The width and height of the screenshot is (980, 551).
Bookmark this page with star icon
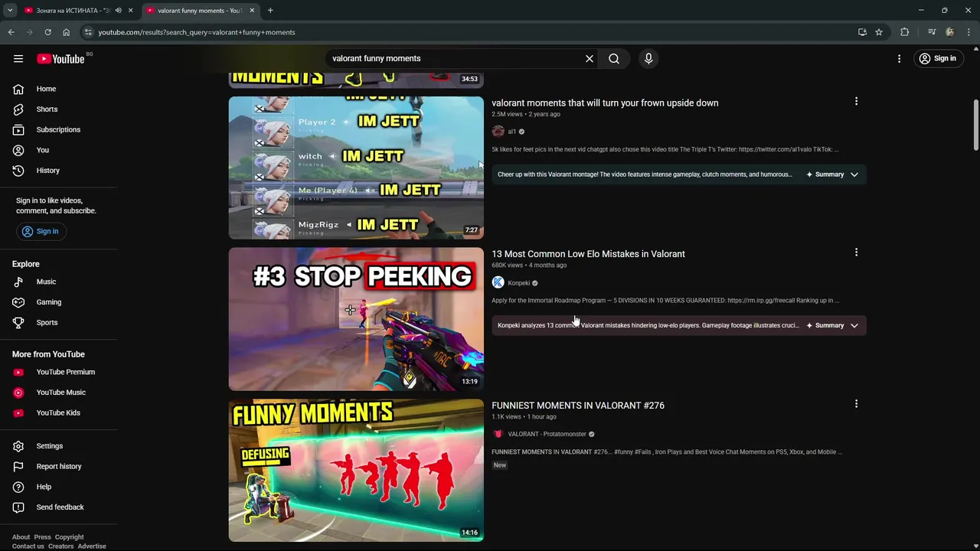879,32
